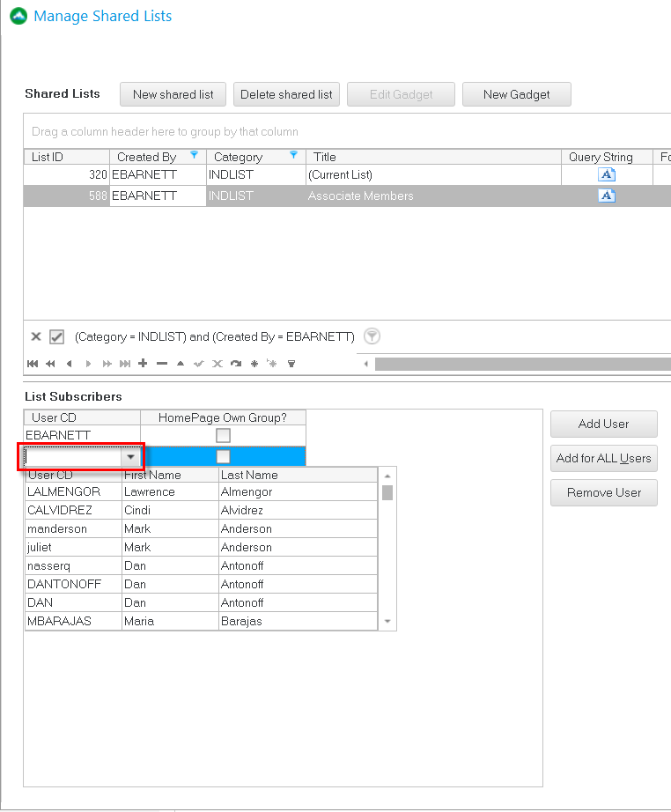Click dropdown Last Name column header

(x=298, y=475)
